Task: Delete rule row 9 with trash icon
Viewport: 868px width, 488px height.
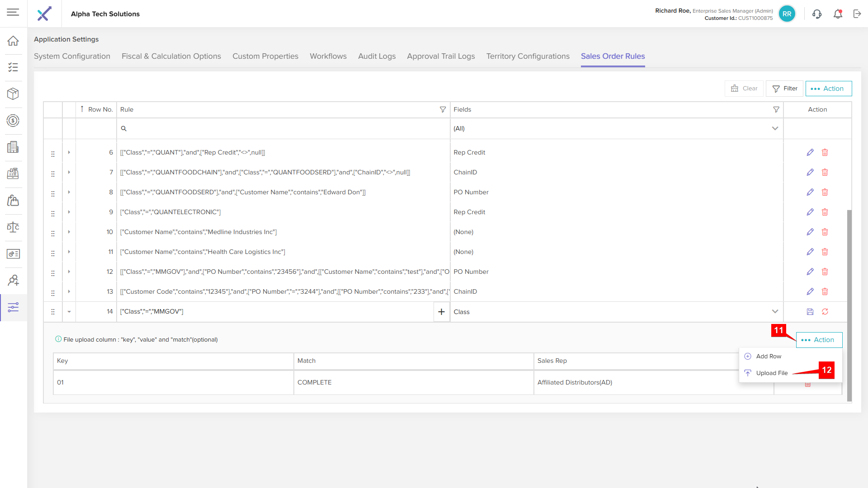Action: coord(825,212)
